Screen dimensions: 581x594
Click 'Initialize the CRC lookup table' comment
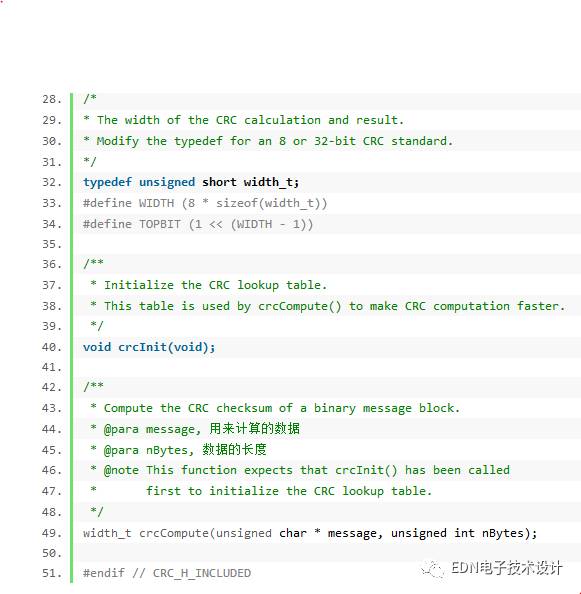tap(215, 285)
